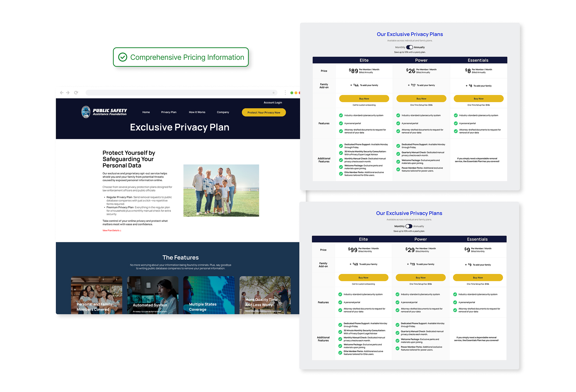The image size is (576, 392).
Task: Toggle the Monthly/Annually switch in the annual pricing panel
Action: click(410, 47)
